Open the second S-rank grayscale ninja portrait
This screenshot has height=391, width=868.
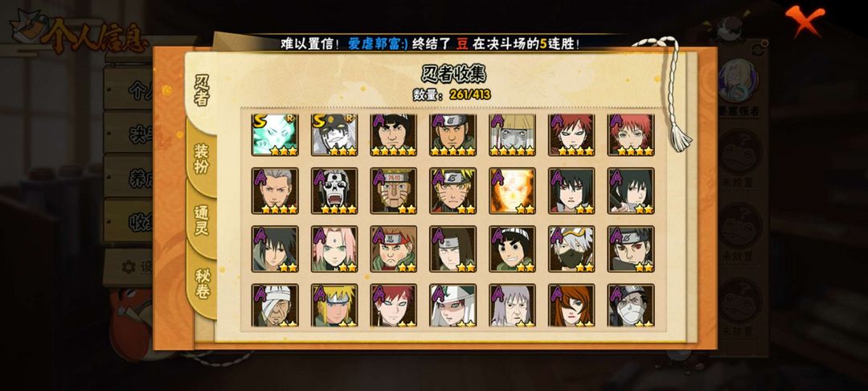[334, 134]
